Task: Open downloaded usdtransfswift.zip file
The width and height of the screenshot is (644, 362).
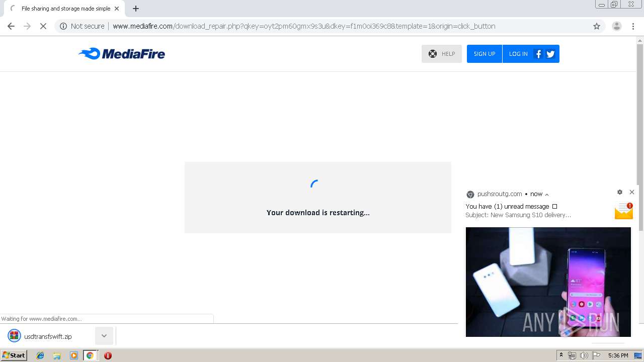Action: pos(48,336)
